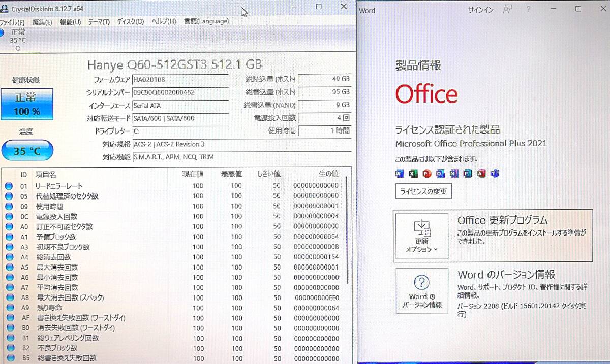This screenshot has height=364, width=610.
Task: Click the Publisher icon under included products
Action: click(468, 174)
